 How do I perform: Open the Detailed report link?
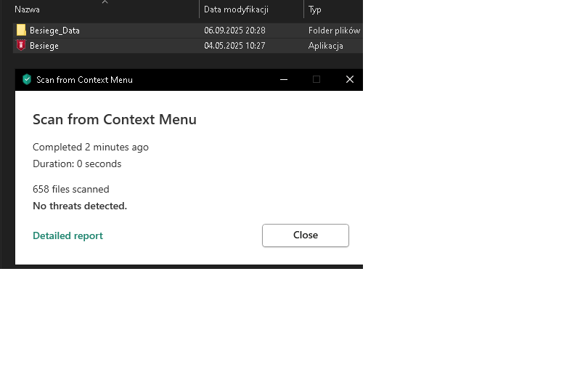pyautogui.click(x=68, y=235)
